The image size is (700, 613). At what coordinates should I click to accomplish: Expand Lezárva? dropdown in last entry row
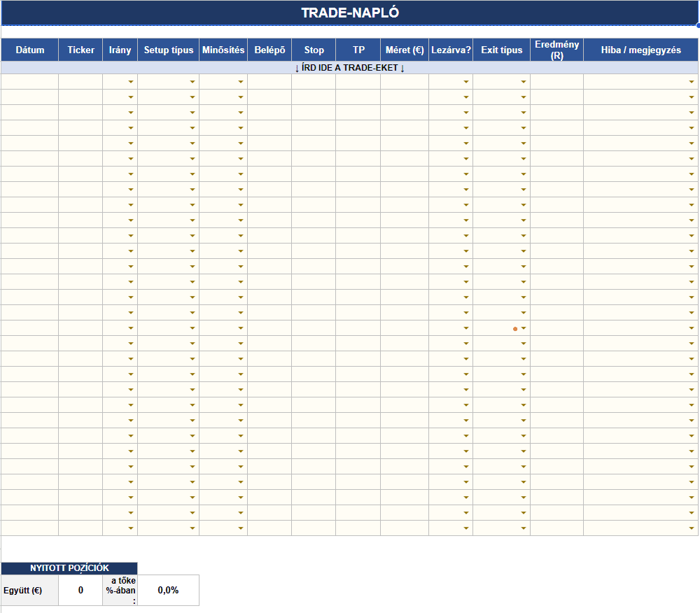click(466, 528)
